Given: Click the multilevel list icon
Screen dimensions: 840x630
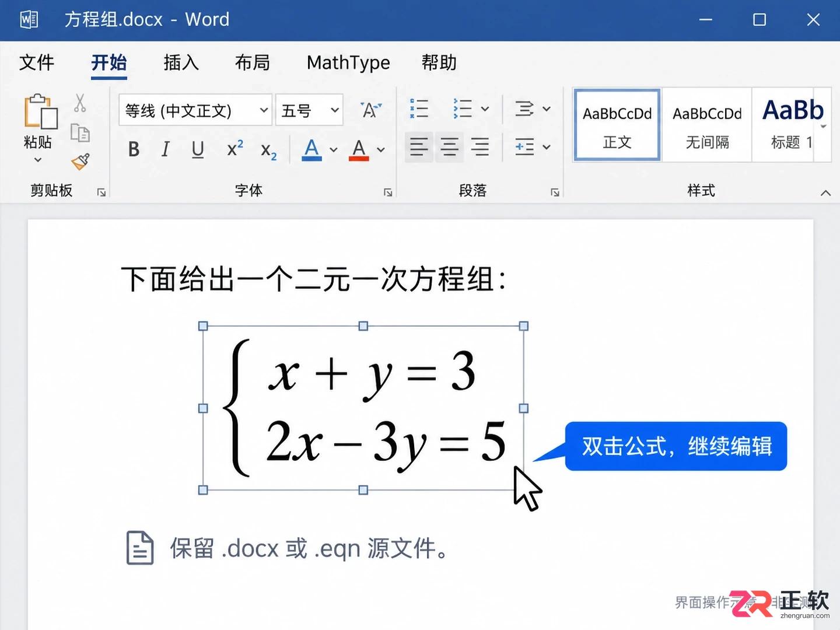Looking at the screenshot, I should pos(524,108).
